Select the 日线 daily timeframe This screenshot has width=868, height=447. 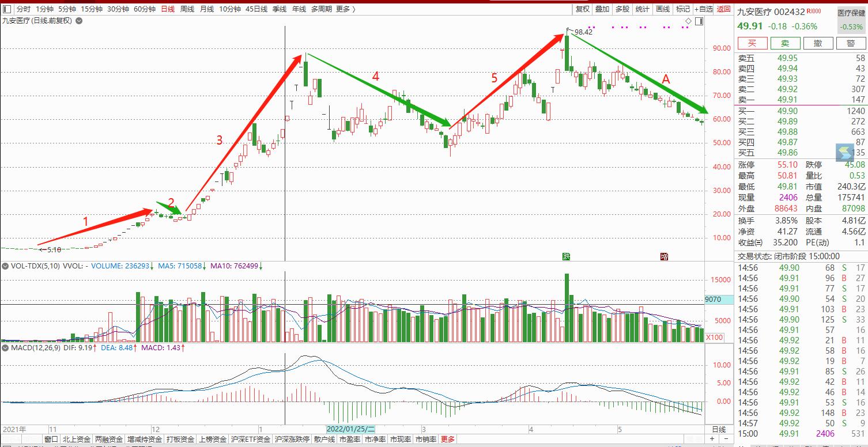[168, 9]
